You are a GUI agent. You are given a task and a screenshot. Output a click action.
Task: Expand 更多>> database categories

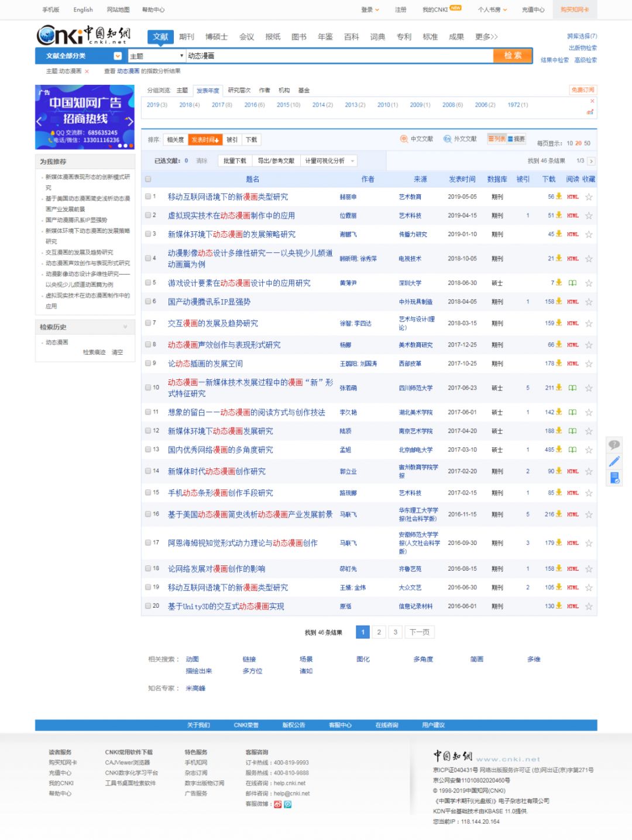(x=486, y=37)
